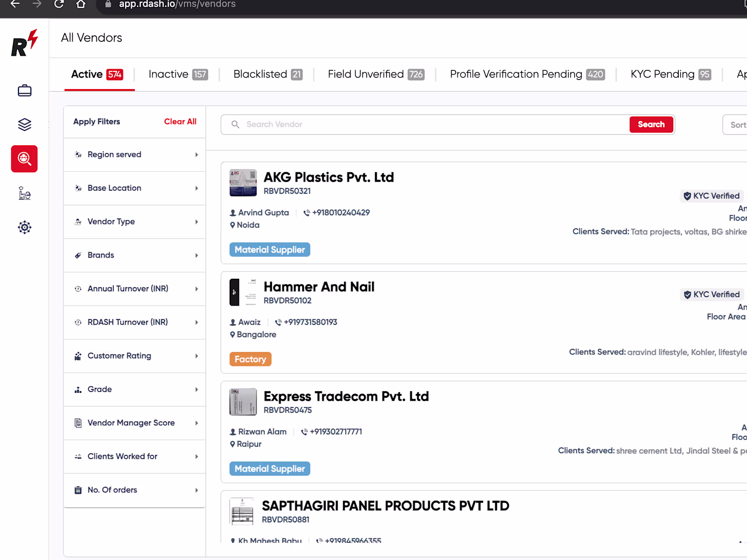Click the Annual Turnover (INR) icon

[x=78, y=289]
